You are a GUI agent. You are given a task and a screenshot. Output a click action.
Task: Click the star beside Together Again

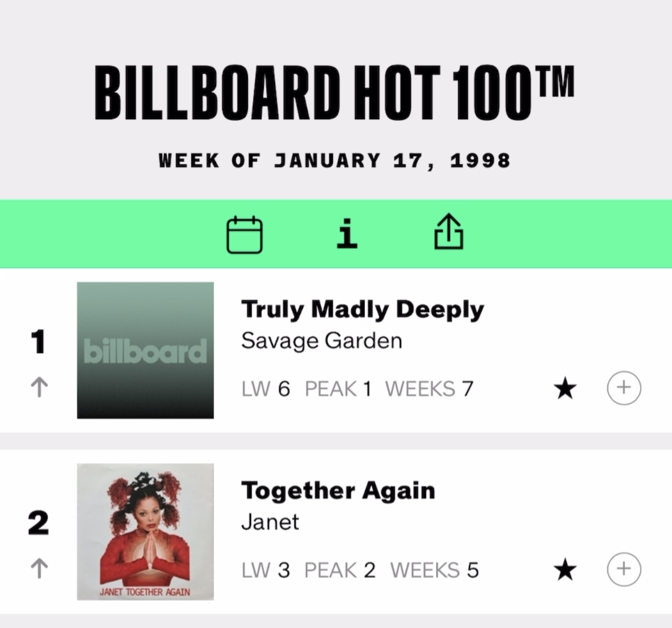(x=565, y=570)
